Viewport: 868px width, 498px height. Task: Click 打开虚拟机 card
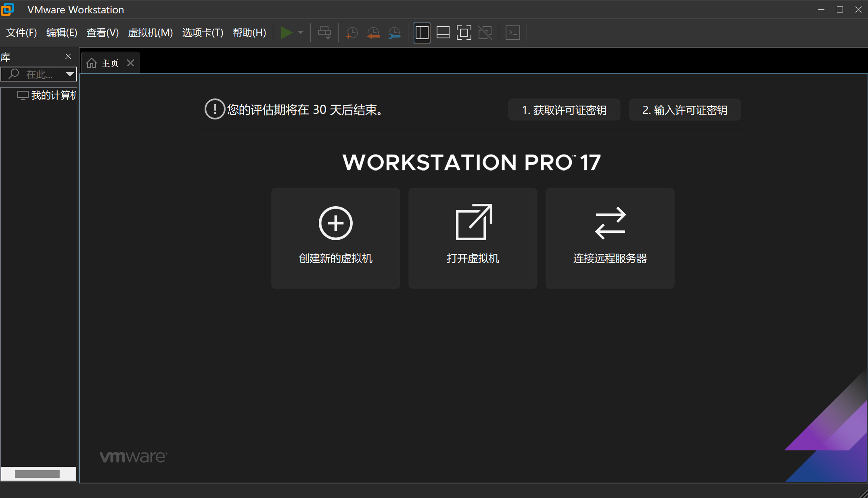473,238
